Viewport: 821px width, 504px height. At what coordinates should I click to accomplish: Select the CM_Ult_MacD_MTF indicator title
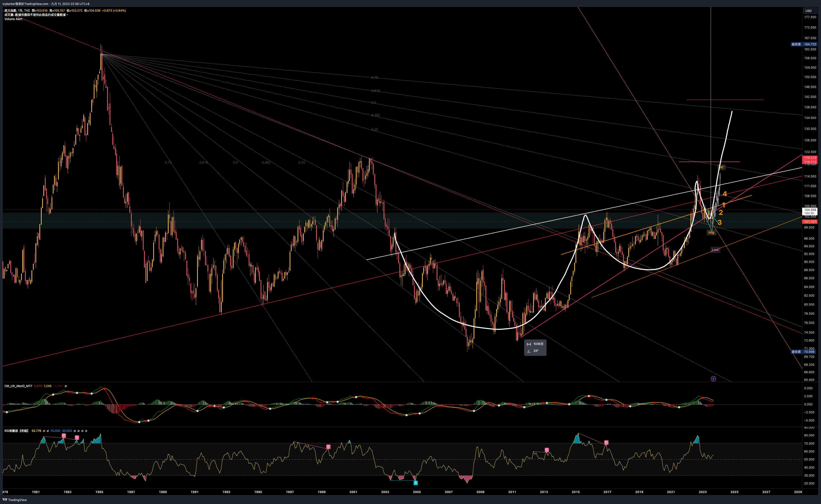(x=18, y=386)
